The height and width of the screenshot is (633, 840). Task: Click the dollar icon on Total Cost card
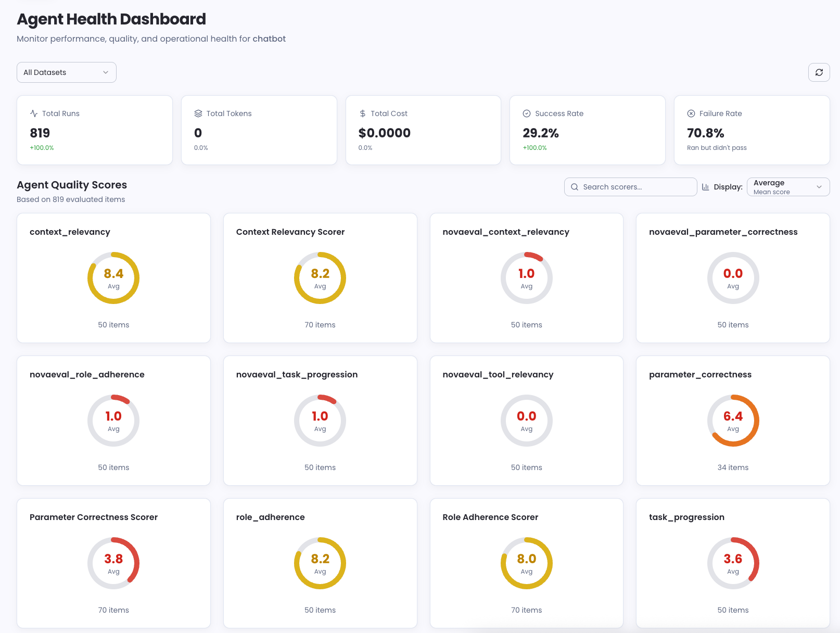(362, 113)
